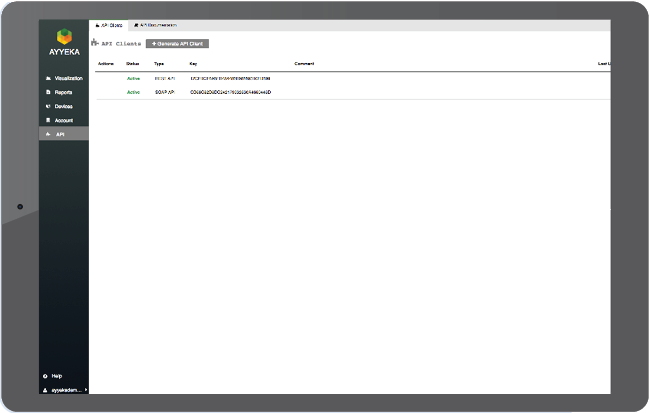The image size is (650, 413).
Task: Click the Reports sidebar icon
Action: click(x=47, y=92)
